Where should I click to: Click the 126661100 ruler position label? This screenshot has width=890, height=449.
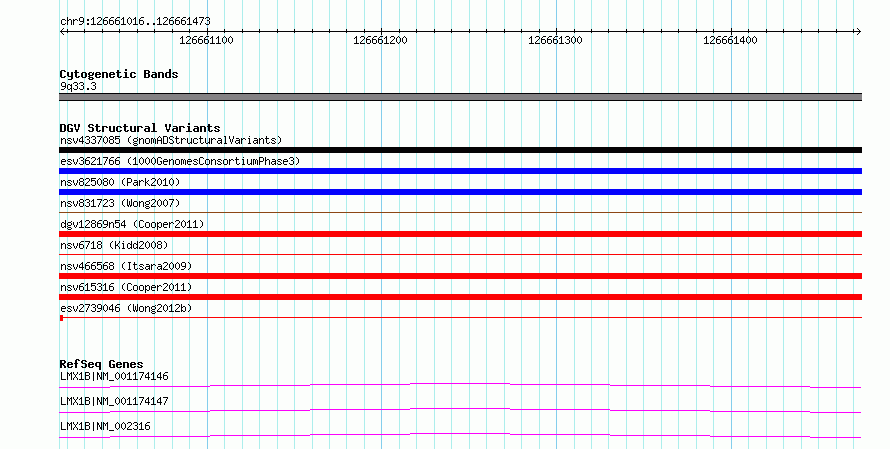click(x=206, y=40)
